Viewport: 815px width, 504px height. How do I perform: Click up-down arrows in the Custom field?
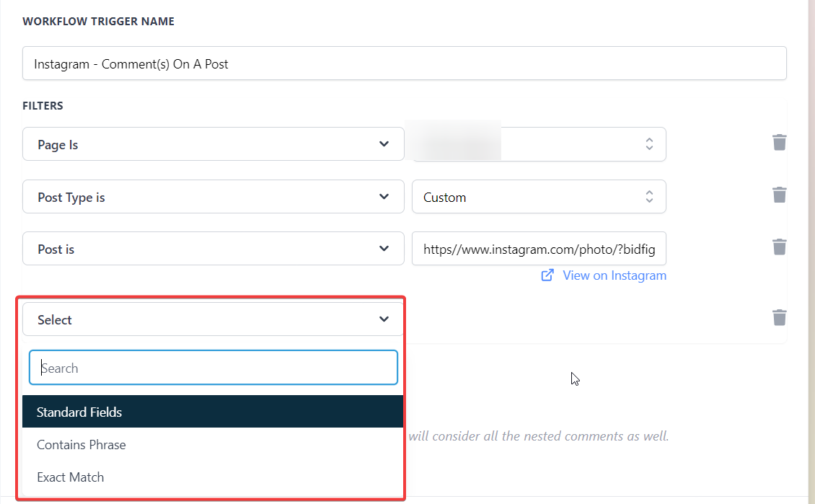[x=649, y=197]
